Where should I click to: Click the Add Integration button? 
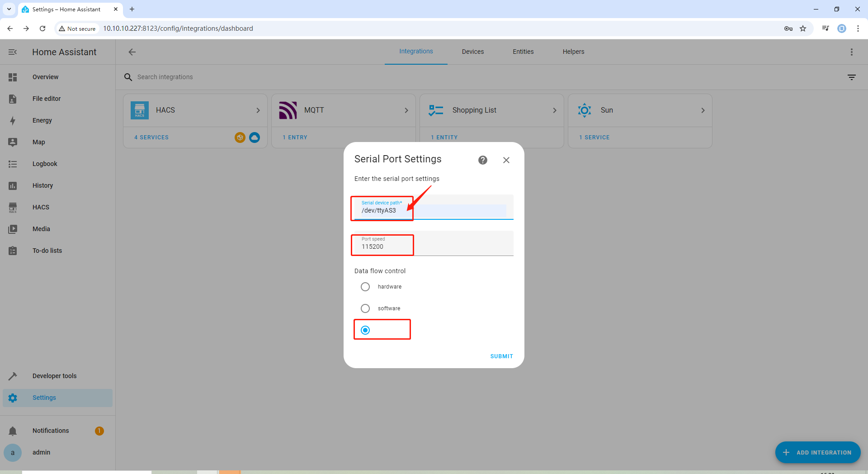pos(817,452)
